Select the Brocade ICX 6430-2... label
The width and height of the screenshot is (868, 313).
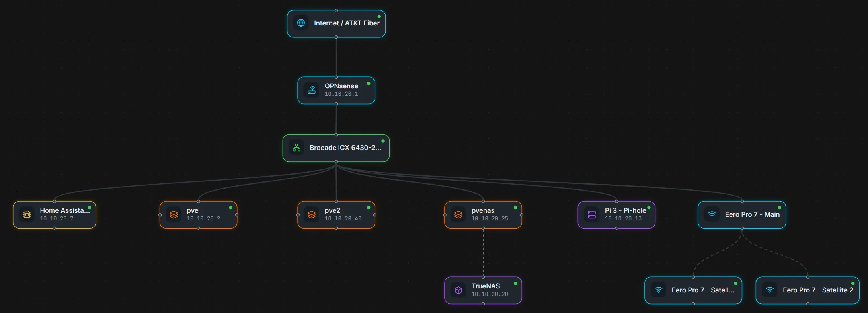point(345,148)
